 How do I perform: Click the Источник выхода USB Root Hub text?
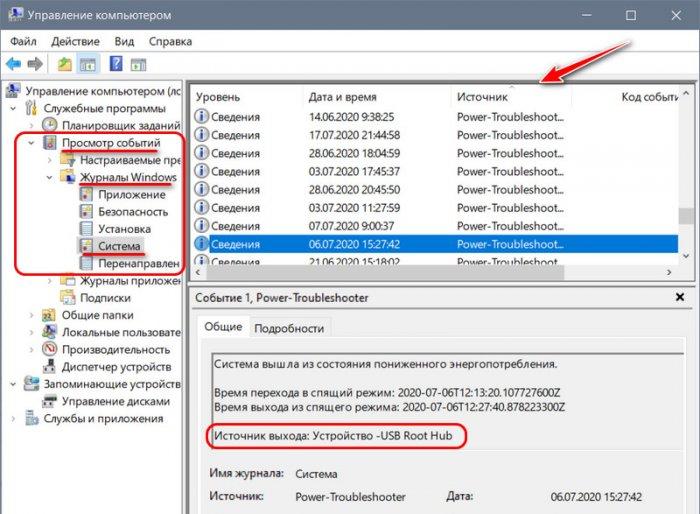pyautogui.click(x=333, y=436)
